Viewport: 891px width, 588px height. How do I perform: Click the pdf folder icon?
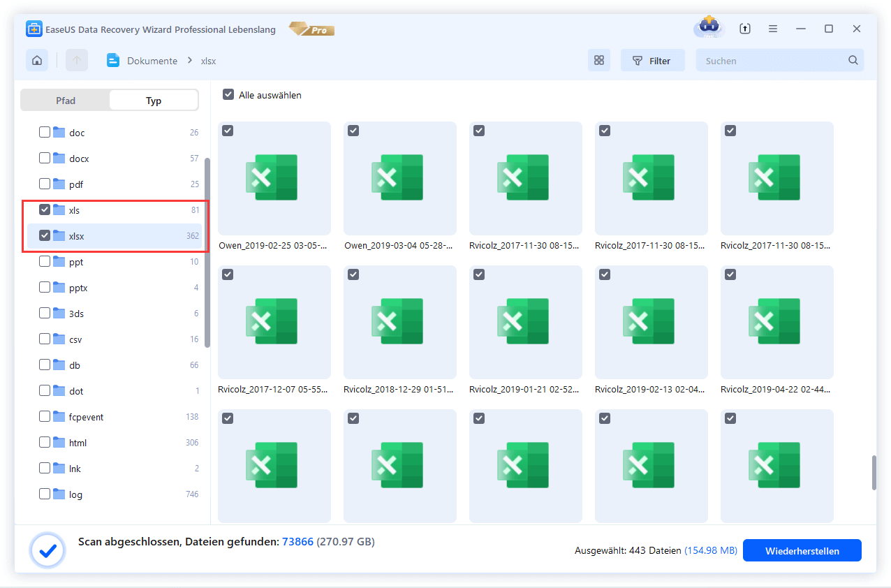click(59, 184)
